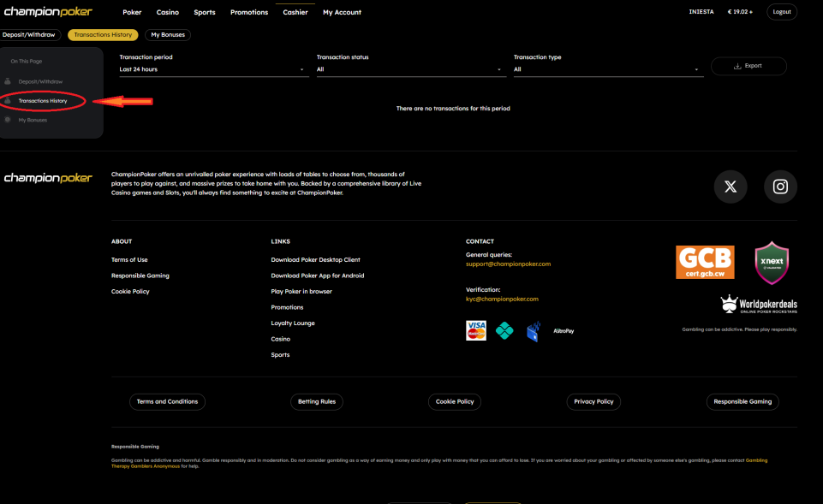Viewport: 823px width, 504px height.
Task: Click the xnext shield badge
Action: [771, 263]
